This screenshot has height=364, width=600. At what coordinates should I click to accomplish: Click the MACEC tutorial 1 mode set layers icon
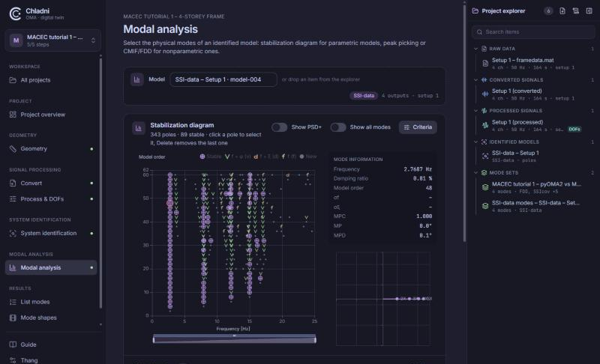485,187
